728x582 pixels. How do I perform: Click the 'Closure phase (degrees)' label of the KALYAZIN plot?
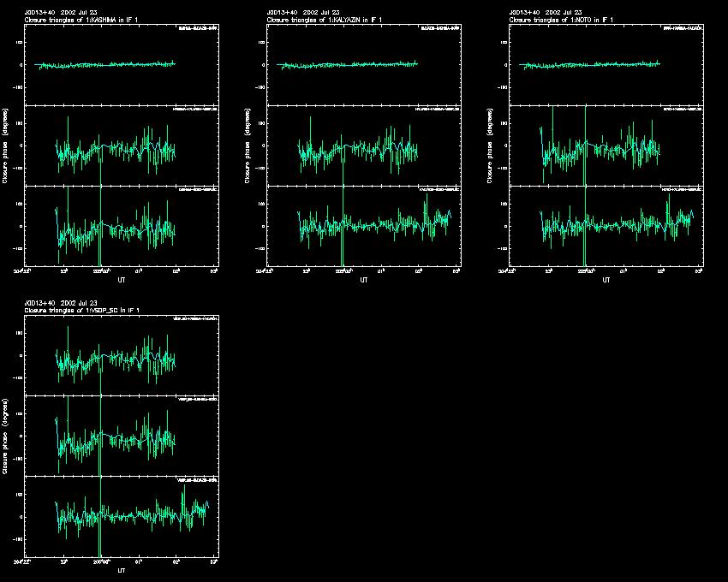(248, 145)
